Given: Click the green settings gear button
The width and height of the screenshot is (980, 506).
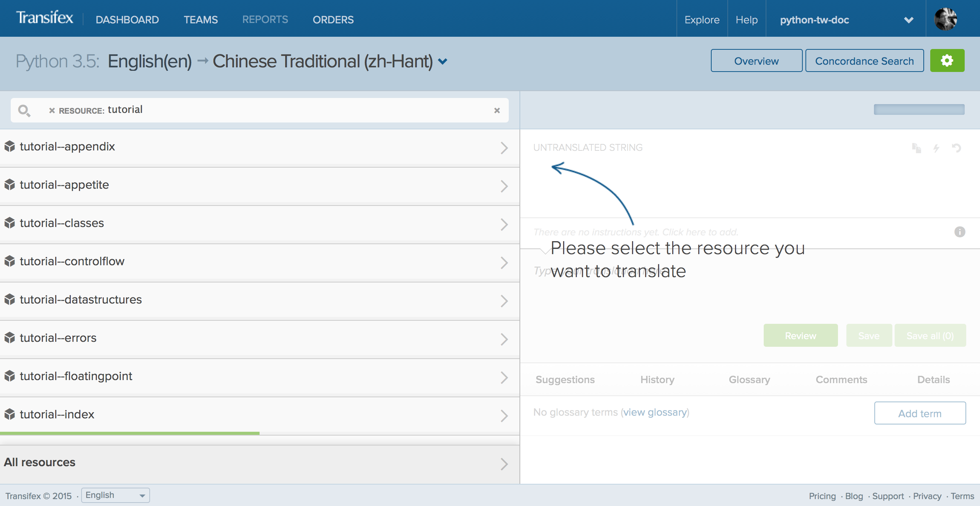Looking at the screenshot, I should pos(947,60).
